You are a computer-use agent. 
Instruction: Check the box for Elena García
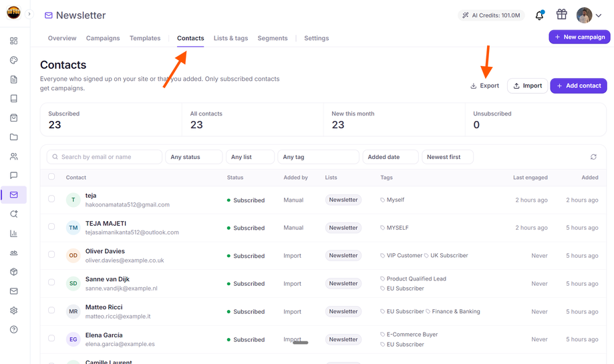(51, 338)
